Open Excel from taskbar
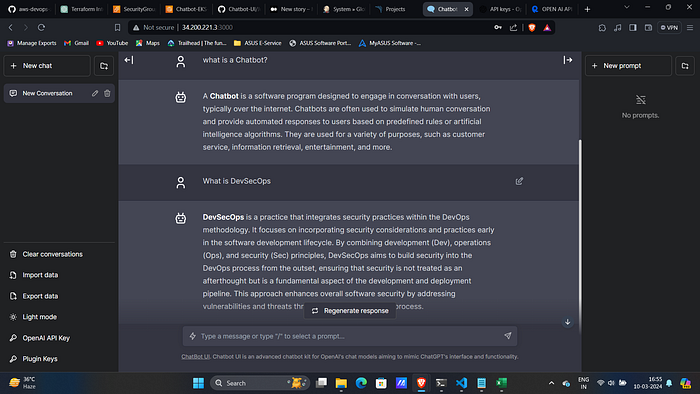700x394 pixels. click(501, 383)
